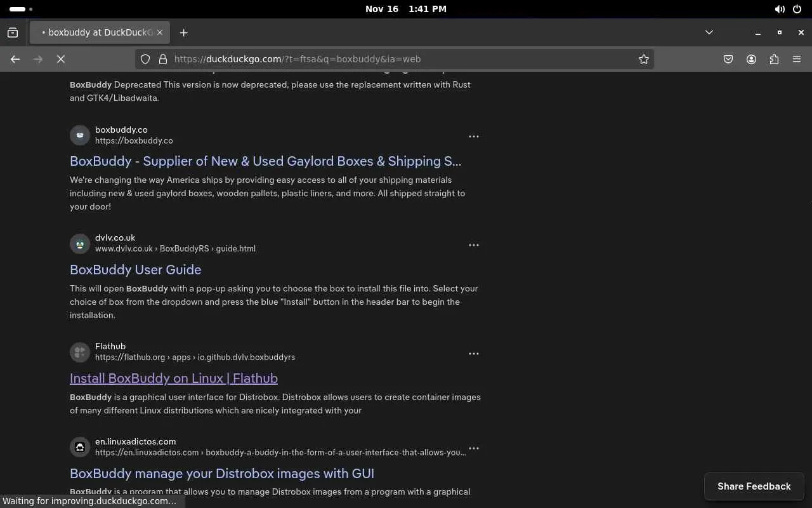Bookmark this page with the star icon
812x508 pixels.
point(644,59)
